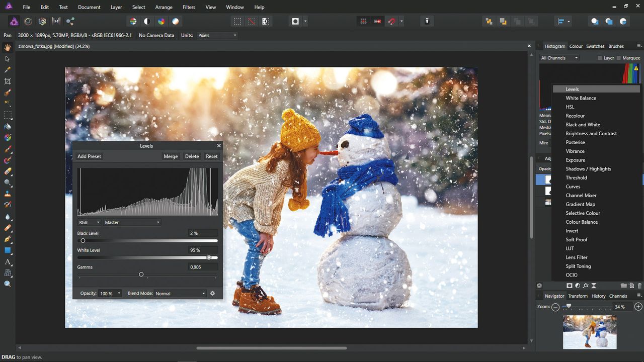The image size is (644, 362).
Task: Toggle Snapping magnet icon
Action: tap(391, 21)
